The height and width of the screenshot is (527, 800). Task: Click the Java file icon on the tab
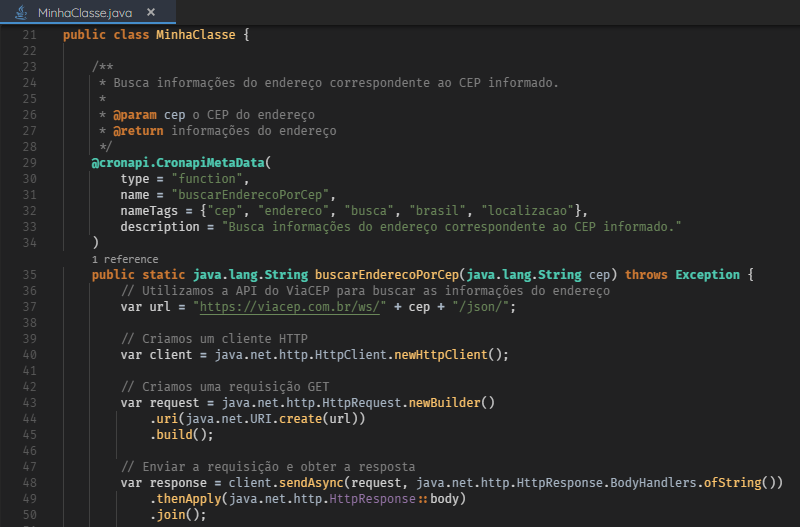pos(21,12)
